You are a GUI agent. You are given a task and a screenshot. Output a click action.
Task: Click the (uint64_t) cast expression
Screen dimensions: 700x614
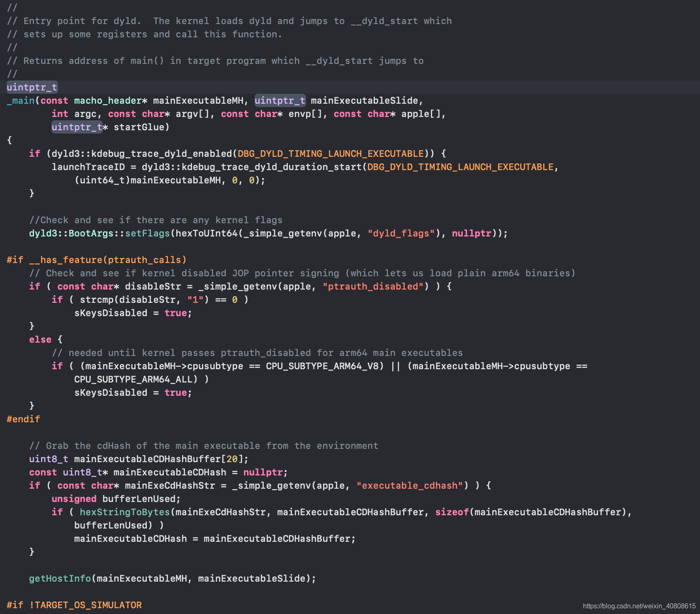click(x=102, y=180)
